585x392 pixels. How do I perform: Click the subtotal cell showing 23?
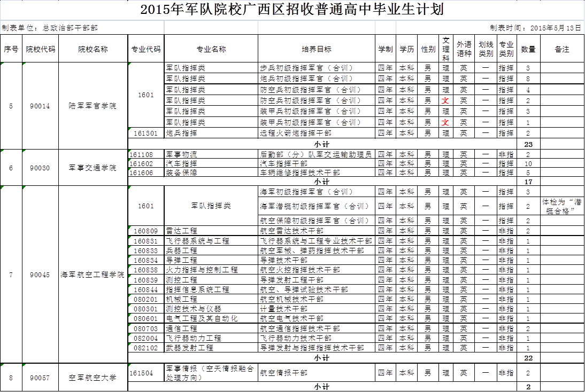click(x=528, y=144)
